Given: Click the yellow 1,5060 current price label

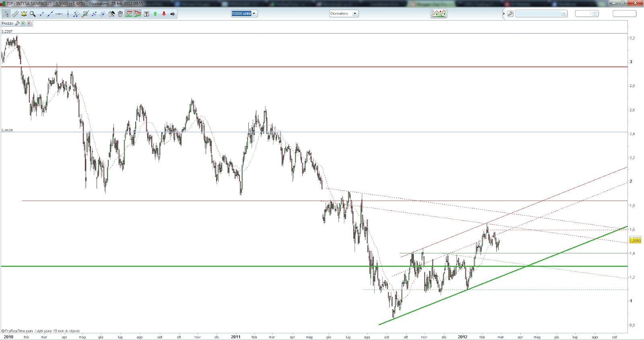Looking at the screenshot, I should tap(635, 240).
